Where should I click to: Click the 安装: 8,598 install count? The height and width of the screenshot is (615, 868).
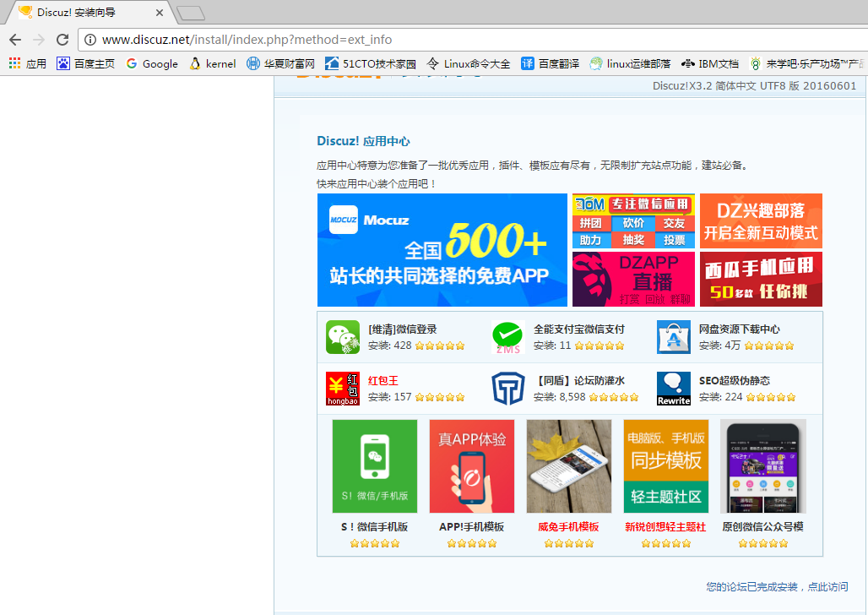(x=559, y=397)
